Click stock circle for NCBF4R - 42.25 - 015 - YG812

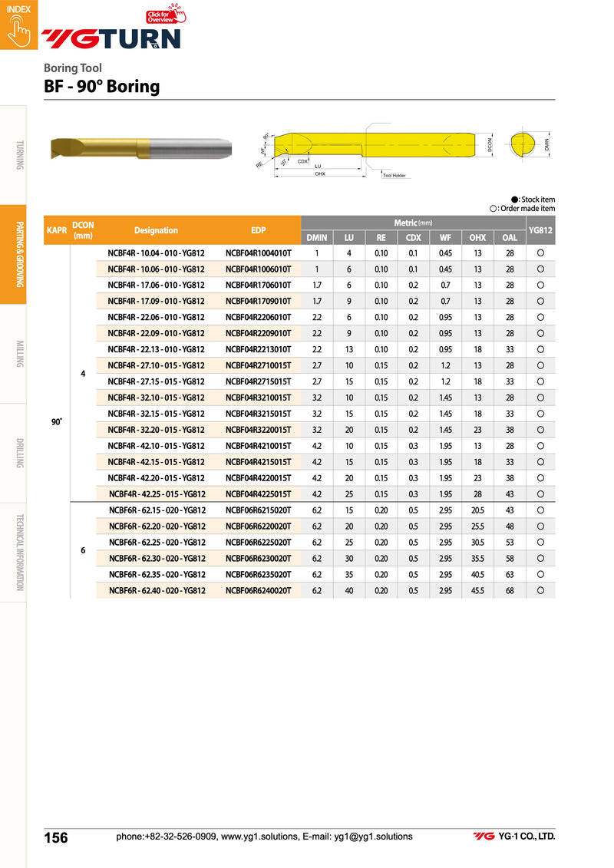(x=541, y=494)
